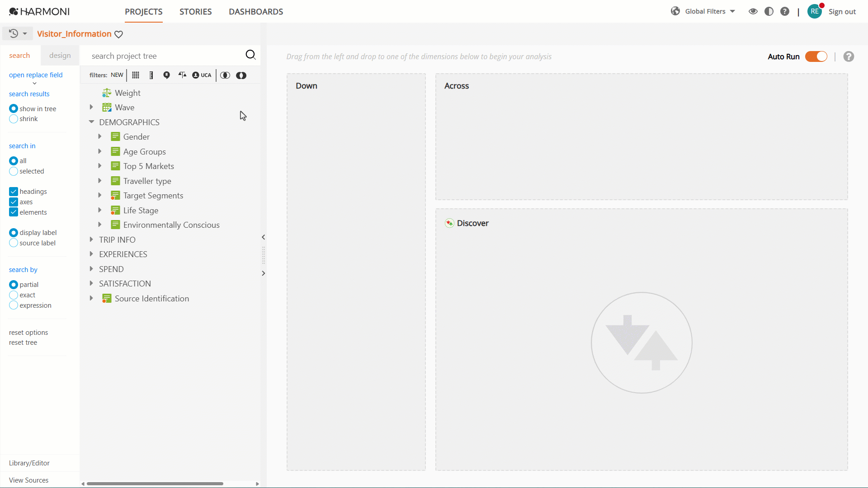Click the weight scale filter icon

click(x=182, y=75)
